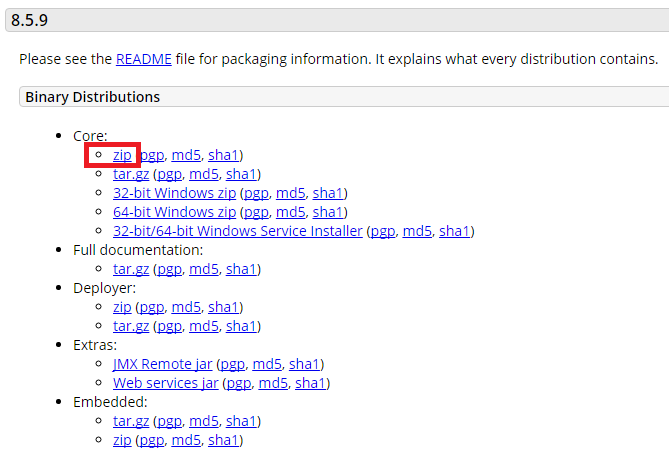Open md5 for JMX Remote jar
The height and width of the screenshot is (457, 669).
point(267,364)
